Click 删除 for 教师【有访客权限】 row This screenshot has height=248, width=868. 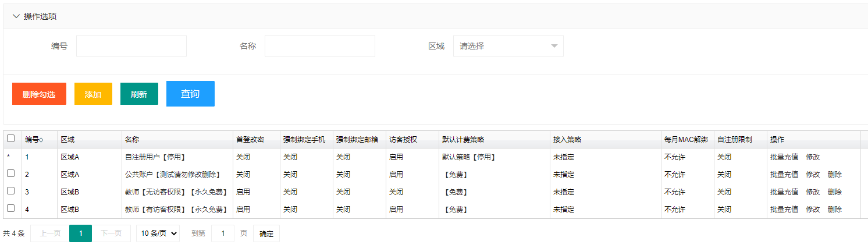[x=835, y=210]
